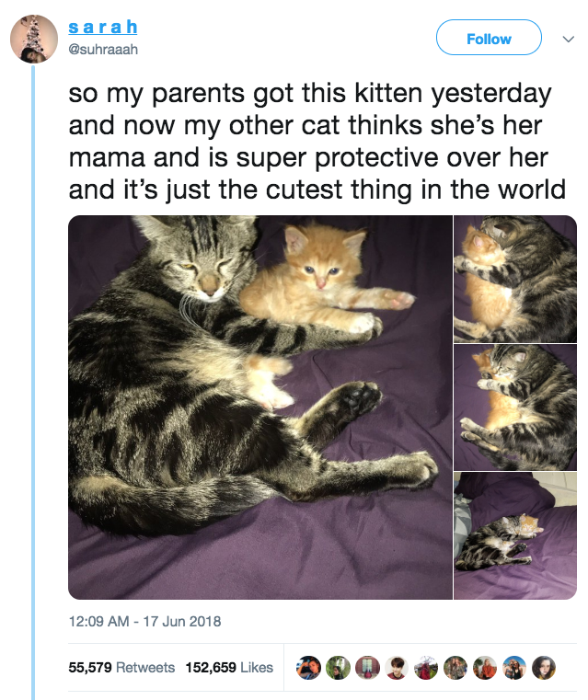Viewport: 588px width, 700px height.
Task: Click the second liker avatar in the row
Action: (339, 668)
